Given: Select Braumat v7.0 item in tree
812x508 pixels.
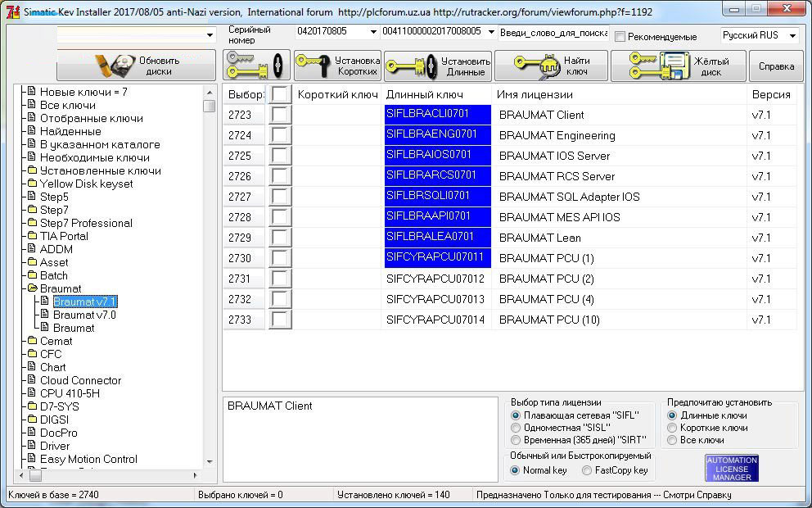Looking at the screenshot, I should click(84, 315).
